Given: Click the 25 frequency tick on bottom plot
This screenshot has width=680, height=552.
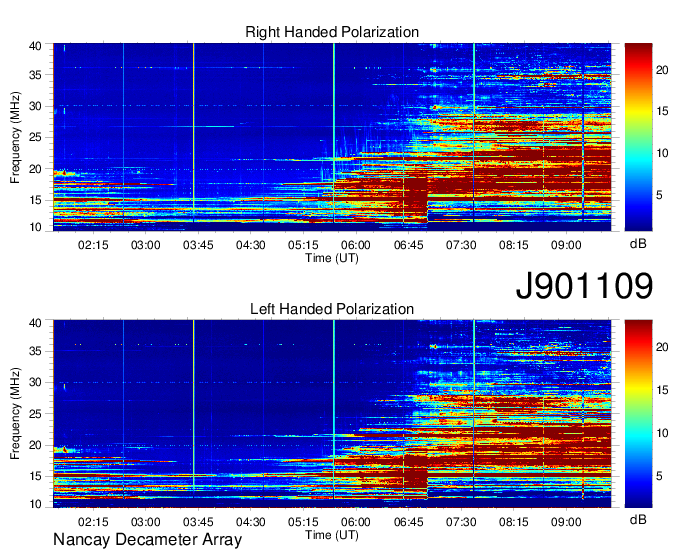Looking at the screenshot, I should 35,414.
